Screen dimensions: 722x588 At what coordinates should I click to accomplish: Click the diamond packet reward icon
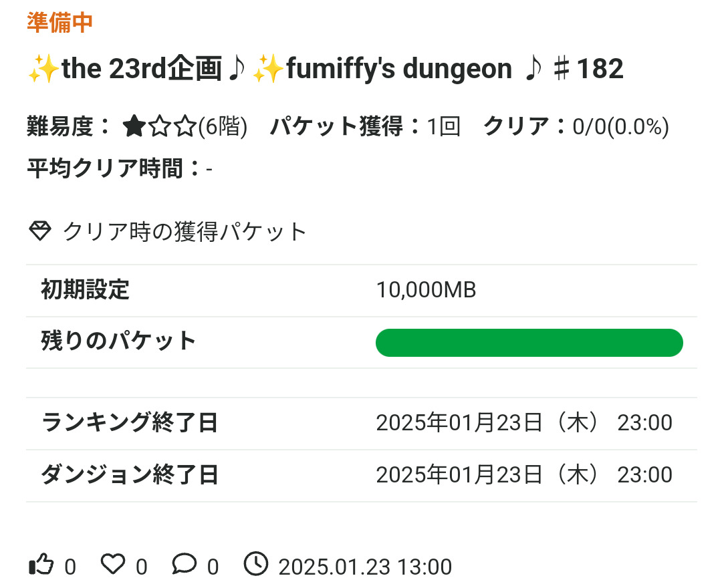[x=40, y=232]
